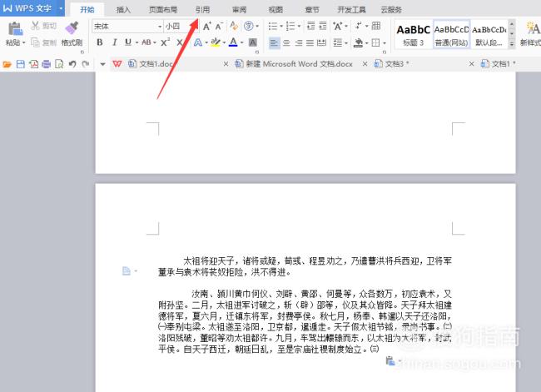Open print preview icon

click(x=59, y=64)
